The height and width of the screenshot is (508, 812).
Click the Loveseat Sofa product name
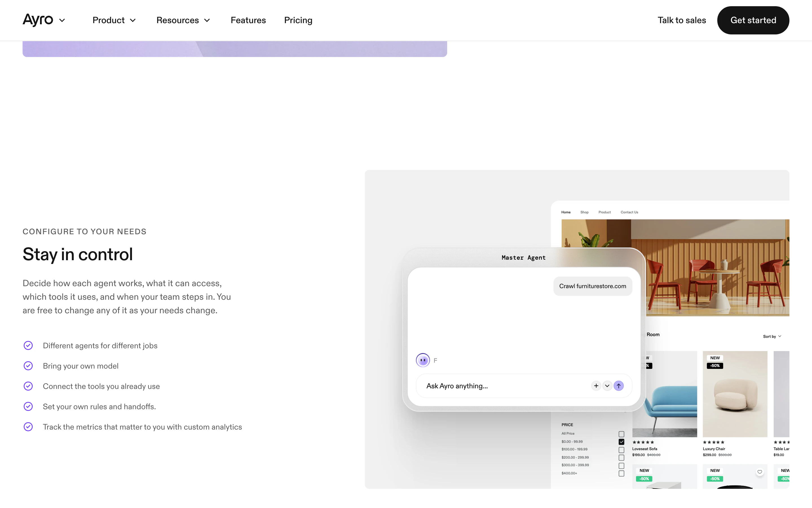644,449
